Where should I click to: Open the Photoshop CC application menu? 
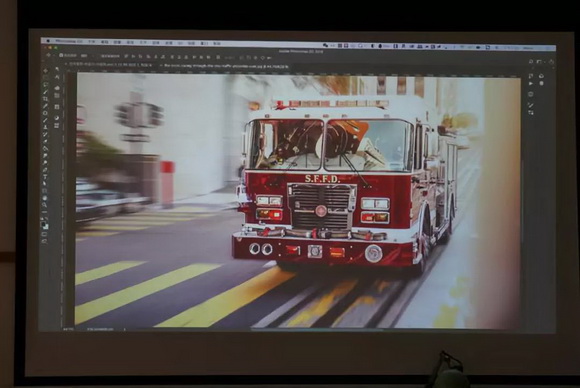tap(67, 41)
